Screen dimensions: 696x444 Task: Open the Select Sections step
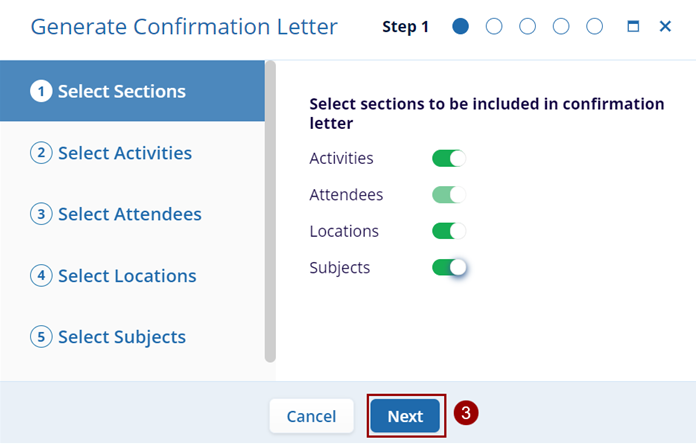pos(121,91)
